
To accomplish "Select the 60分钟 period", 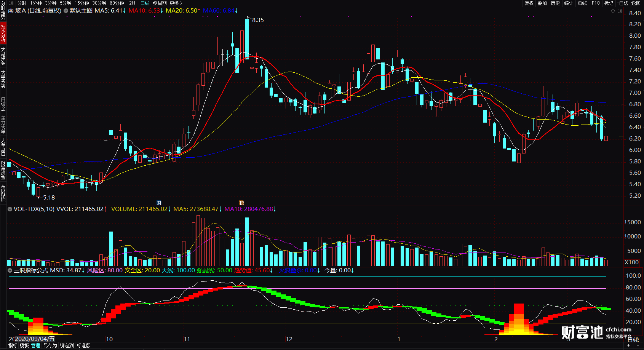I will [117, 3].
